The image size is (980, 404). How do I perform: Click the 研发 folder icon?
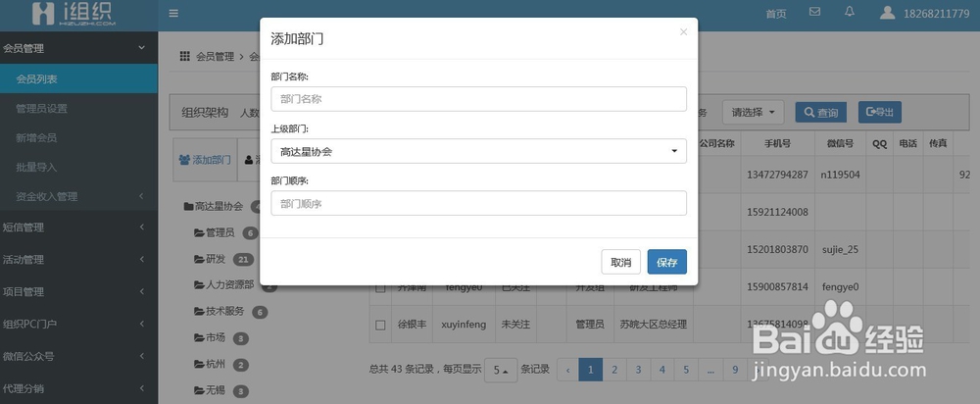point(199,259)
